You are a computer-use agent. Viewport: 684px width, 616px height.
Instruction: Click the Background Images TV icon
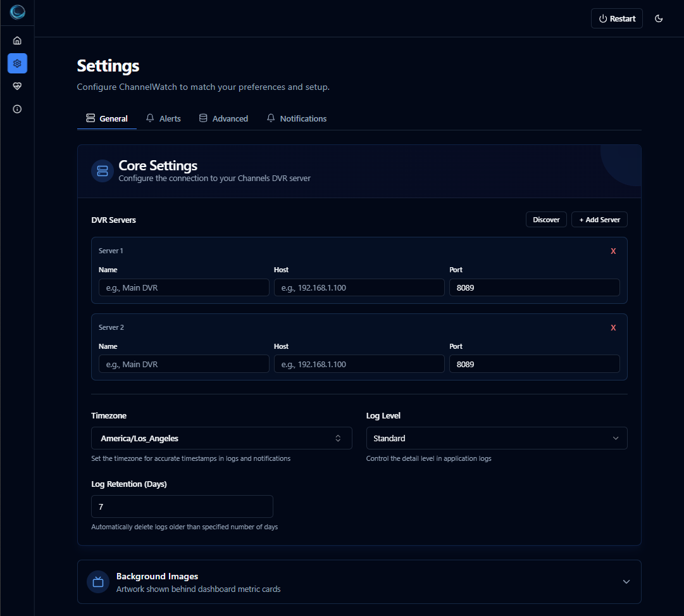[98, 582]
